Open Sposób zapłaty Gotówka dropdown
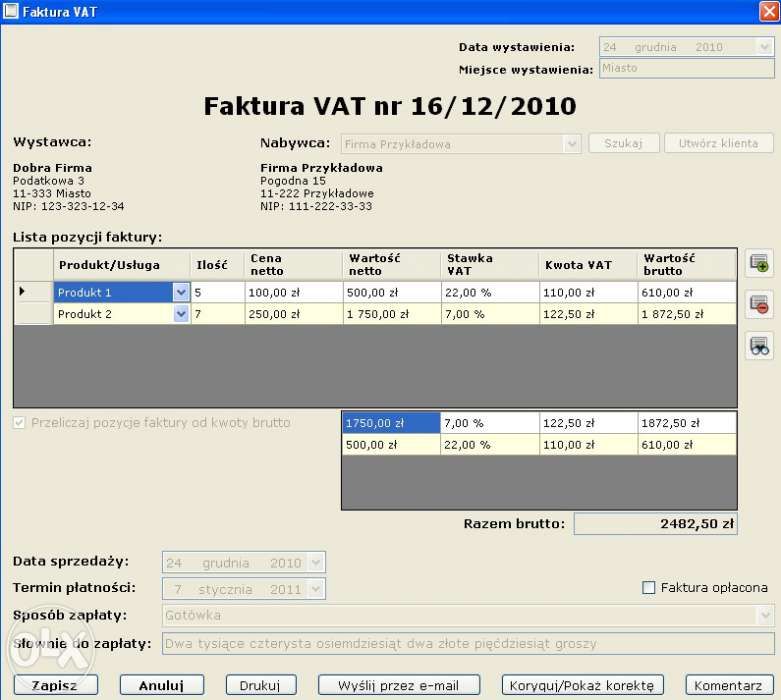Viewport: 781px width, 700px height. pos(766,615)
